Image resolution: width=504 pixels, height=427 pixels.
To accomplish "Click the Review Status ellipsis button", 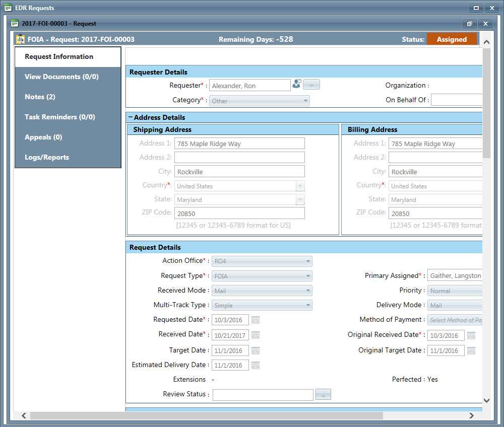I will (323, 395).
